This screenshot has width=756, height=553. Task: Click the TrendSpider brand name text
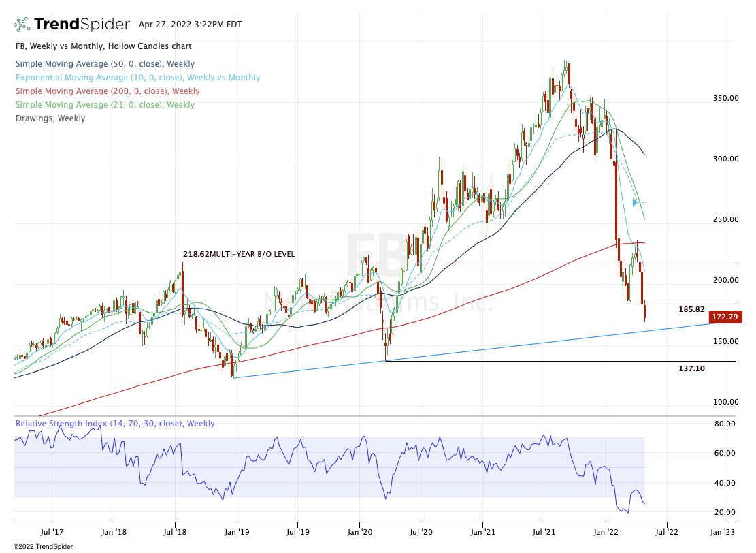click(x=82, y=25)
